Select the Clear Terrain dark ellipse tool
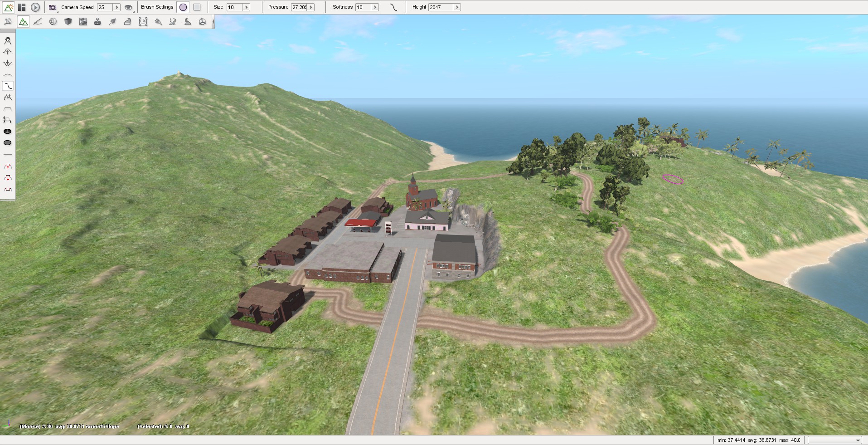The image size is (868, 445). (8, 131)
